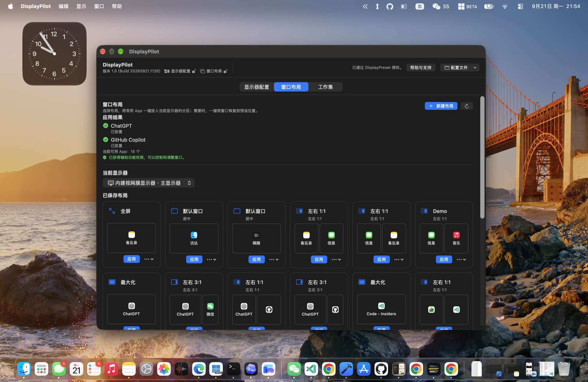Launch Xcode hammer icon in Dock
The width and height of the screenshot is (588, 382).
pyautogui.click(x=346, y=369)
